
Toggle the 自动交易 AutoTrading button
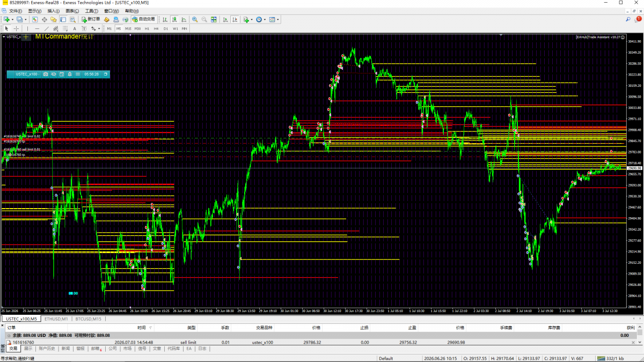(x=143, y=19)
